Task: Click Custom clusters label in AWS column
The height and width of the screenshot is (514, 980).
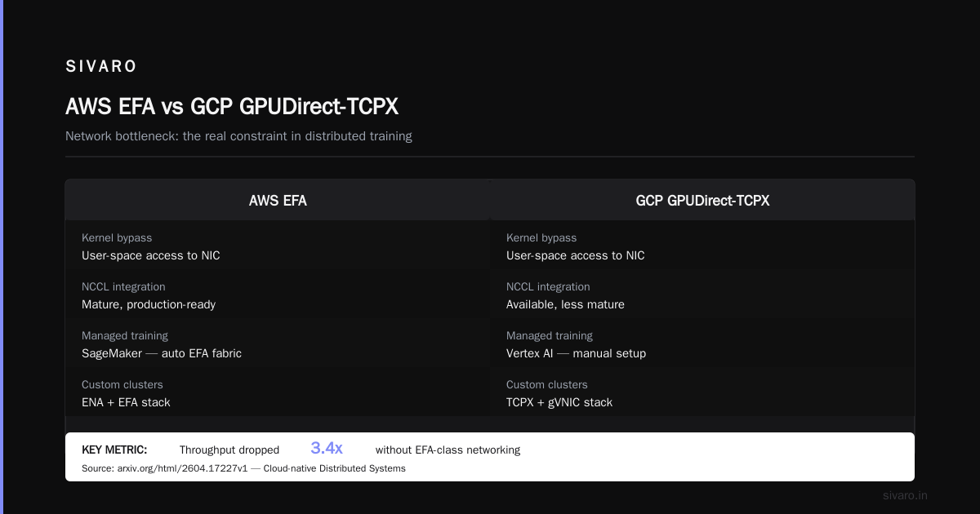Action: [122, 384]
